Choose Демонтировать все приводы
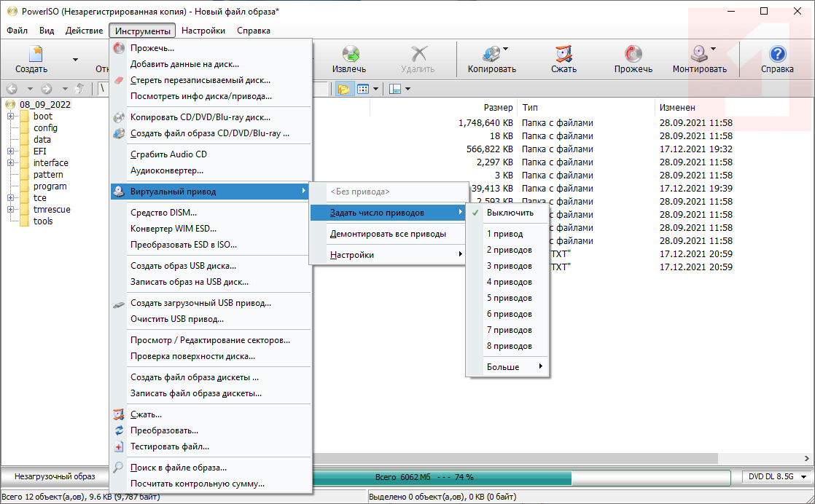The width and height of the screenshot is (815, 504). (x=388, y=234)
